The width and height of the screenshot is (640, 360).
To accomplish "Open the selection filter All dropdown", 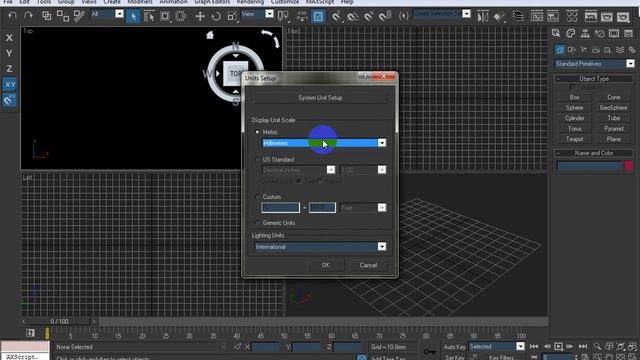I will [107, 14].
